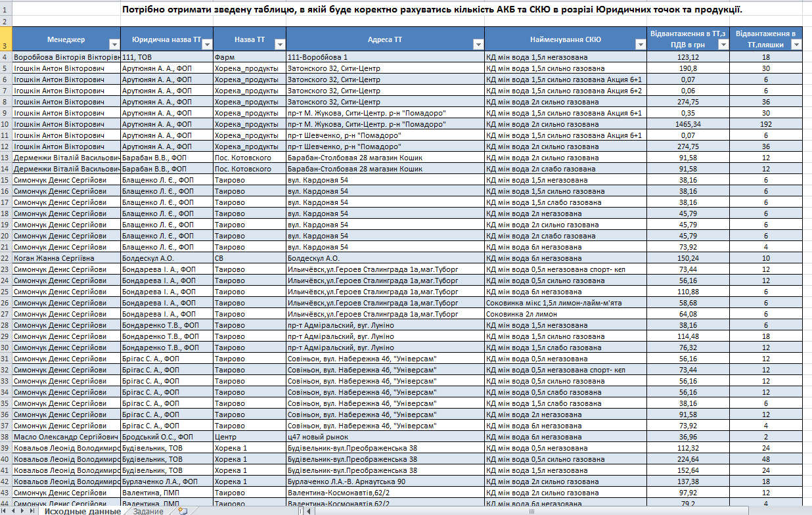Click the amount cell 58,68

[x=688, y=303]
